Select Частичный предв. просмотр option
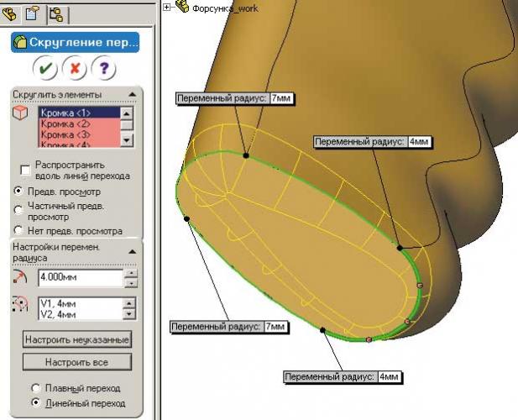The height and width of the screenshot is (420, 518). [x=18, y=206]
